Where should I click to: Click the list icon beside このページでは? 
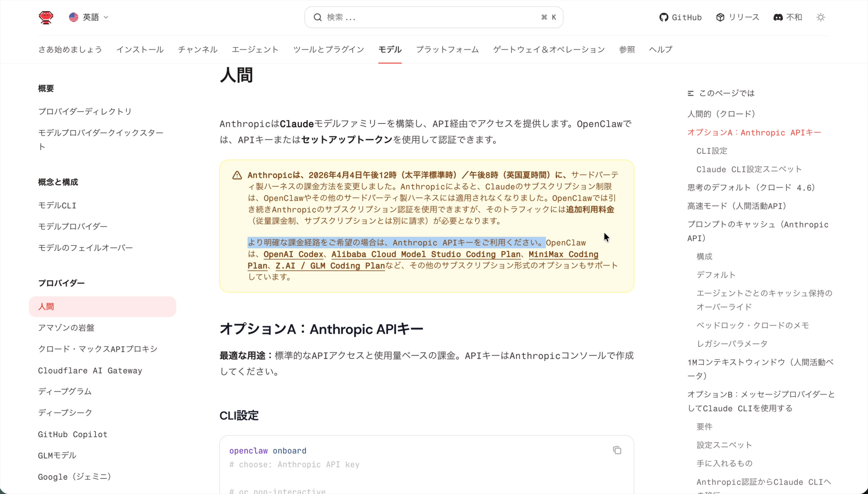pyautogui.click(x=691, y=93)
